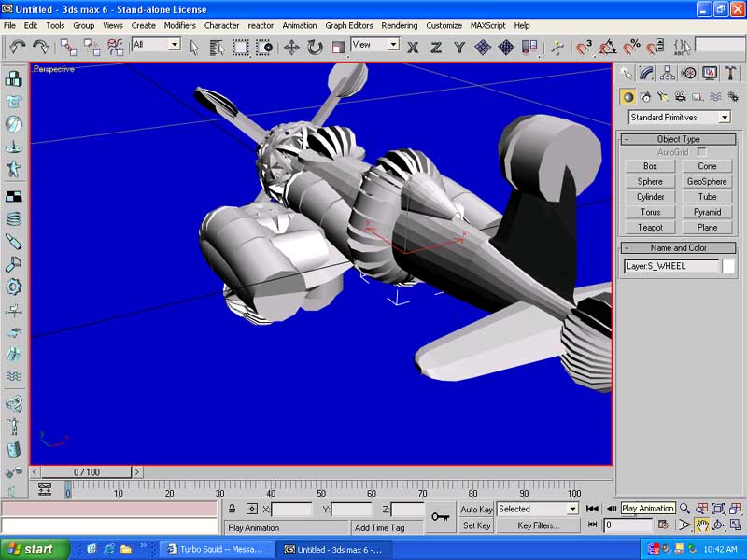747x560 pixels.
Task: Activate the Pan hand viewport tool
Action: click(x=701, y=525)
